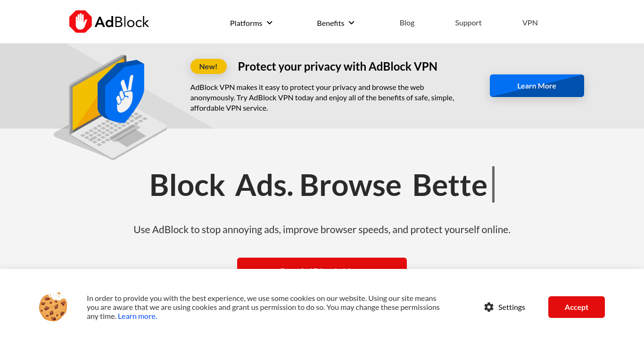Click the AdBlock wordmark text
Screen dimensions: 644x349
(122, 22)
